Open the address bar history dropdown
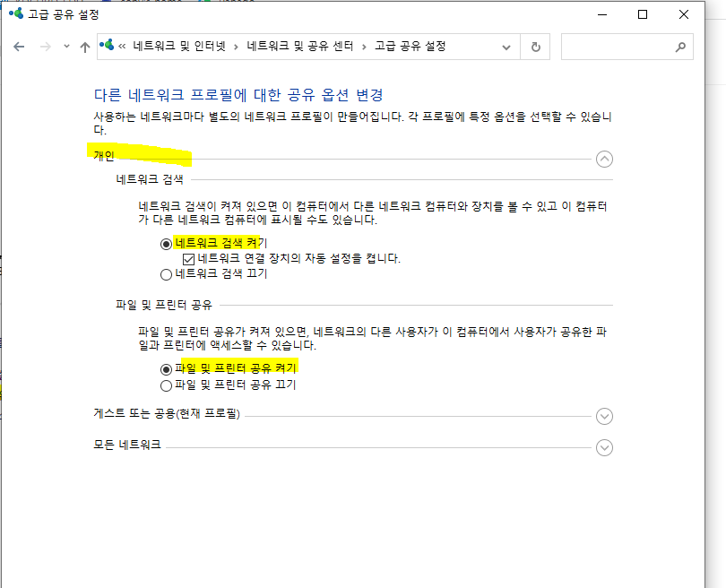 506,47
